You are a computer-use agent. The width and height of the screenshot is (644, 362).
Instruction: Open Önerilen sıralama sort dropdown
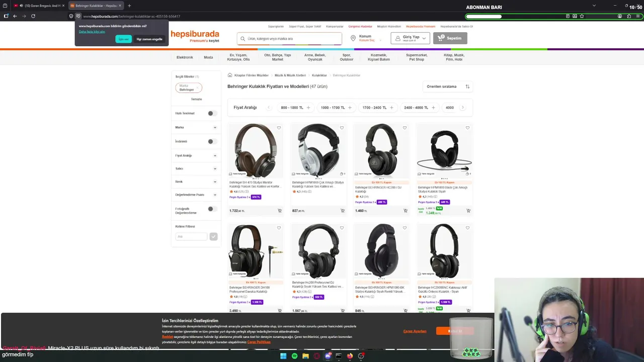click(x=448, y=86)
